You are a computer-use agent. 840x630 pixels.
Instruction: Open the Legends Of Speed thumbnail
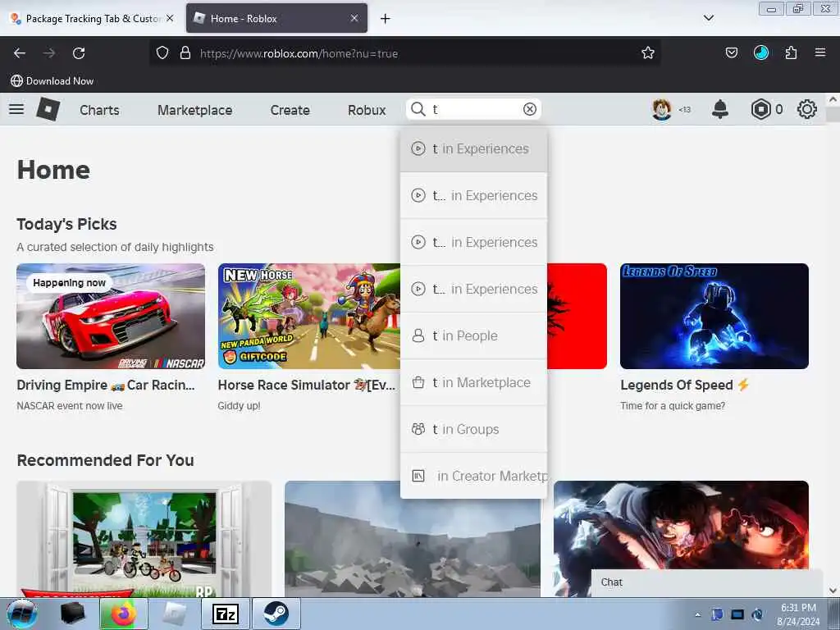pyautogui.click(x=714, y=316)
